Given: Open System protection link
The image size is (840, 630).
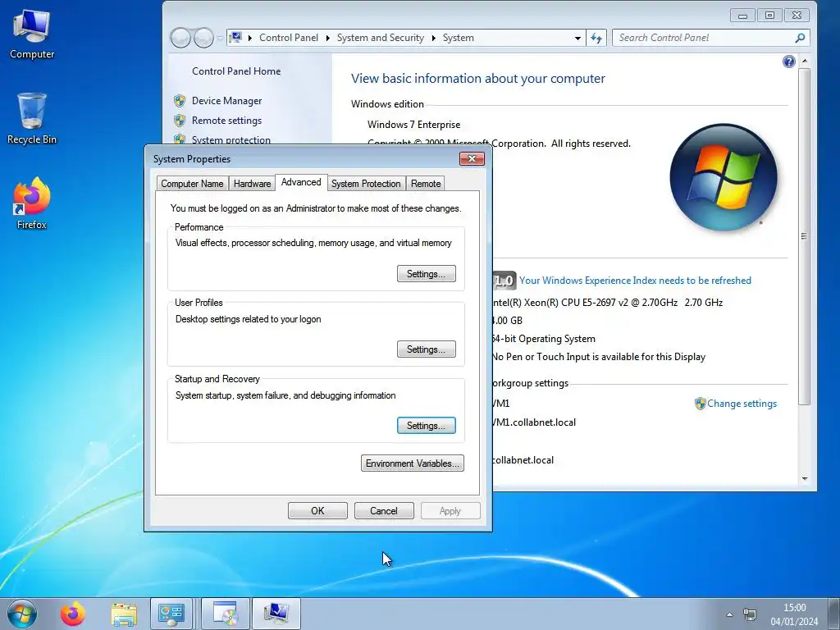Looking at the screenshot, I should tap(231, 139).
